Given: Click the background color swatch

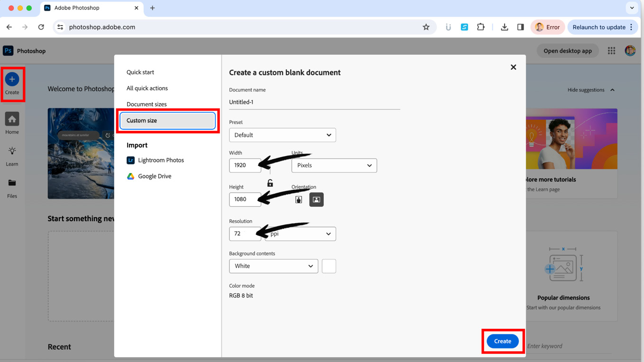Looking at the screenshot, I should tap(329, 266).
